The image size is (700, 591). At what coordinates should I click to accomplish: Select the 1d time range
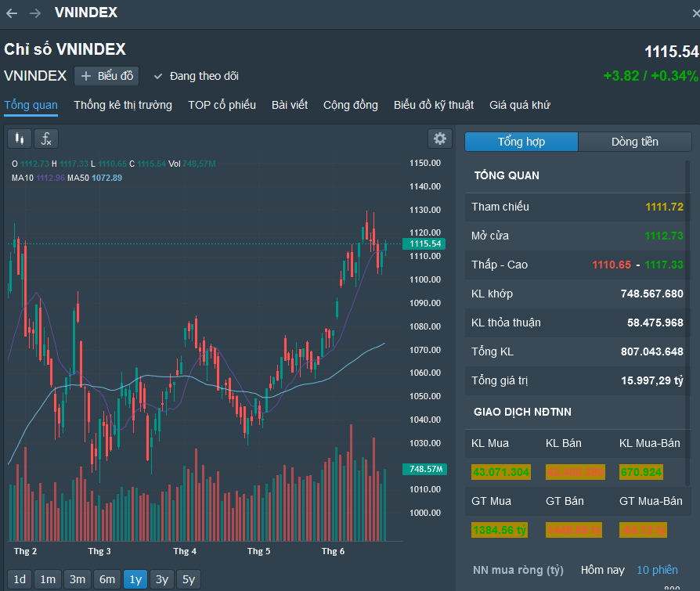[x=20, y=579]
